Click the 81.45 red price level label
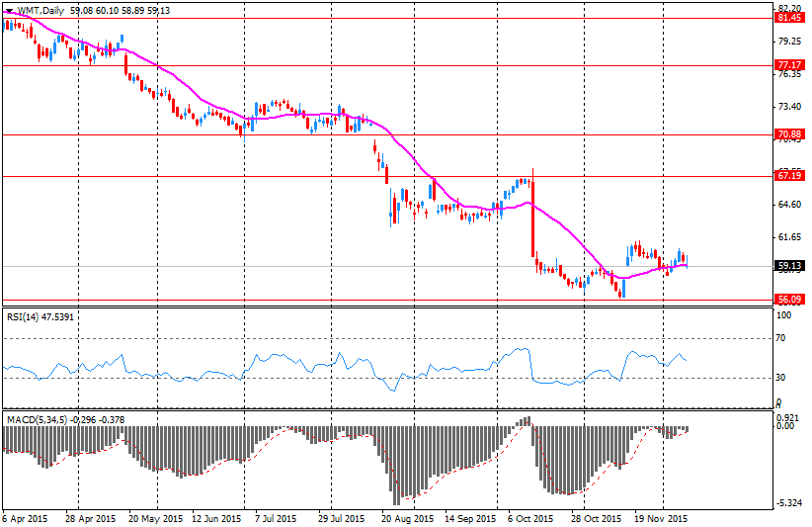Image resolution: width=812 pixels, height=527 pixels. point(789,18)
